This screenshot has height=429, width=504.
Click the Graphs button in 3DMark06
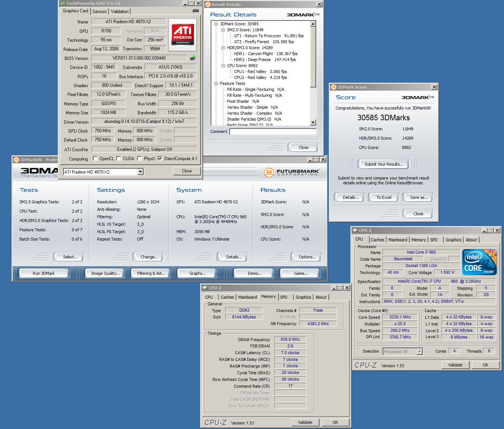[198, 273]
